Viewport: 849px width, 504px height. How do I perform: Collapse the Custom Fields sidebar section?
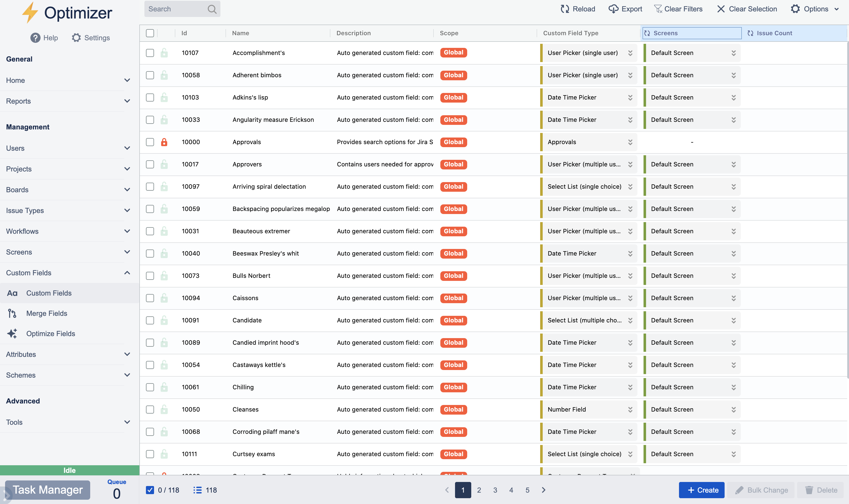tap(127, 273)
